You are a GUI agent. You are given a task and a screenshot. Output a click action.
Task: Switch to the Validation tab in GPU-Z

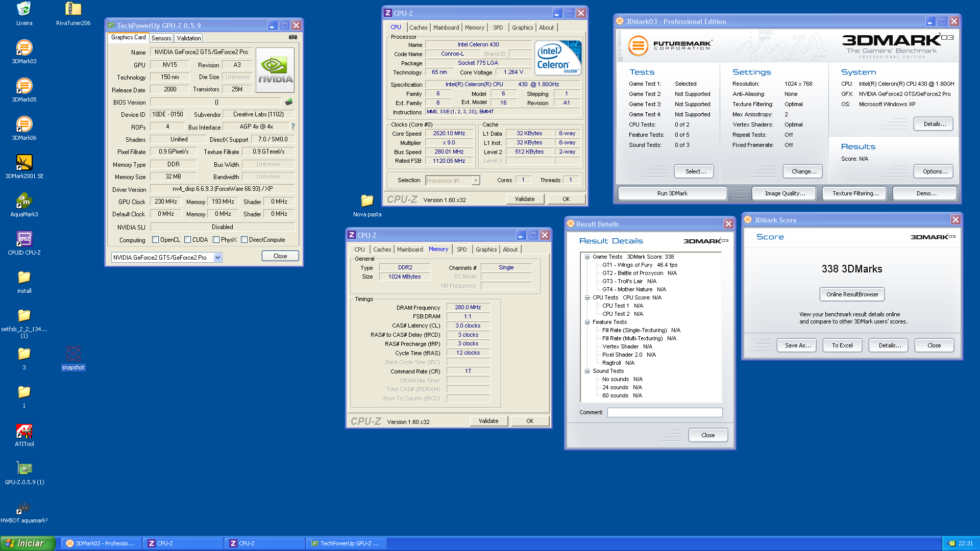pyautogui.click(x=189, y=38)
